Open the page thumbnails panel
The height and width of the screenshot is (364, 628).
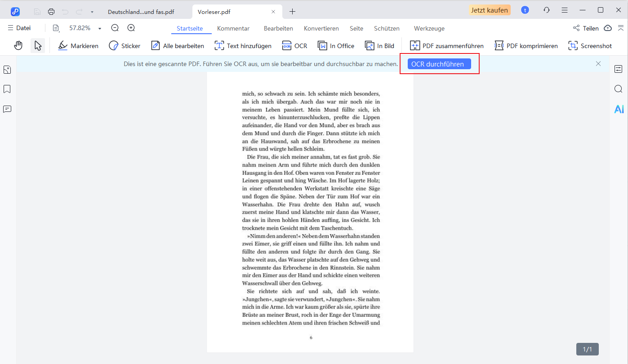coord(7,70)
